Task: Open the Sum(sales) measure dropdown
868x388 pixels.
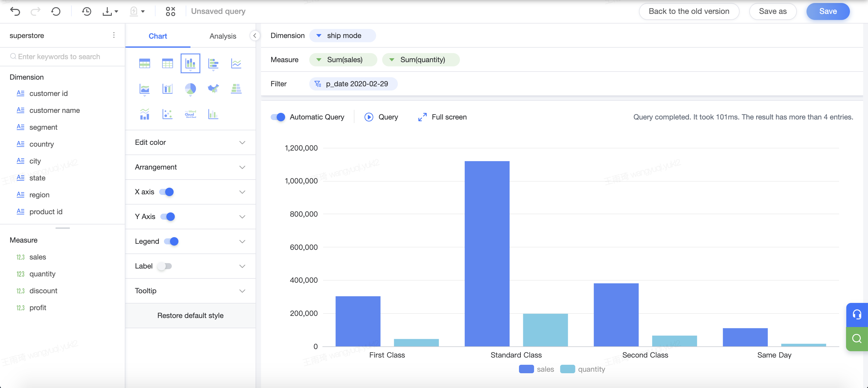Action: [319, 60]
